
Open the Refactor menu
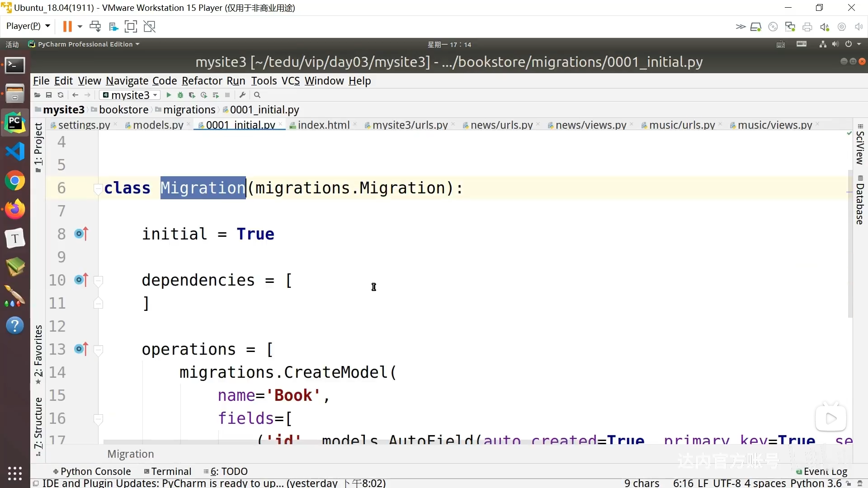coord(202,81)
